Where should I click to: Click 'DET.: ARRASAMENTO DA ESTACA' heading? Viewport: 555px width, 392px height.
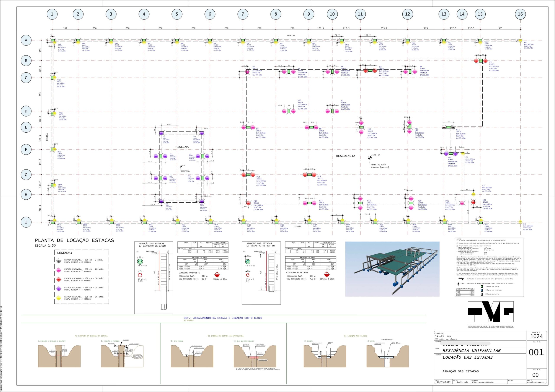point(223,318)
